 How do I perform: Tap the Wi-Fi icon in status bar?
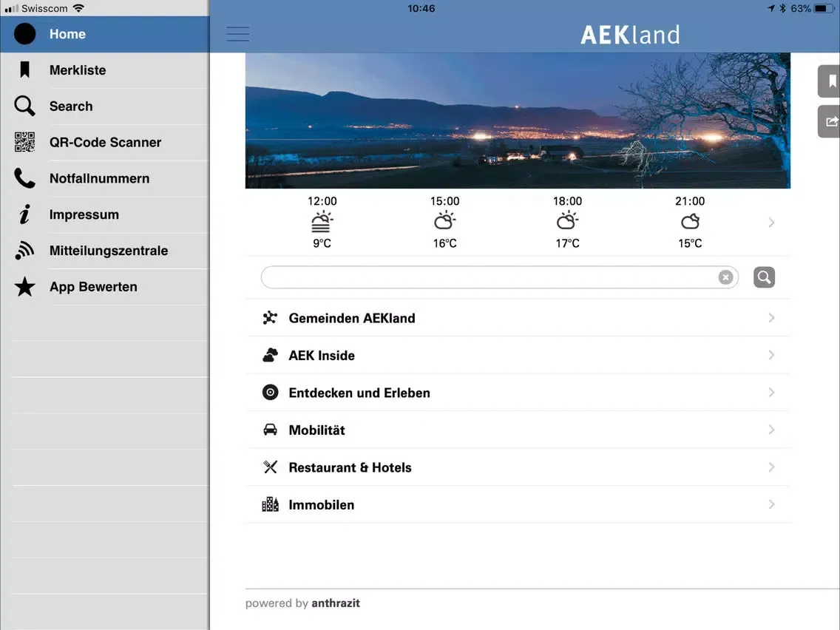point(78,8)
